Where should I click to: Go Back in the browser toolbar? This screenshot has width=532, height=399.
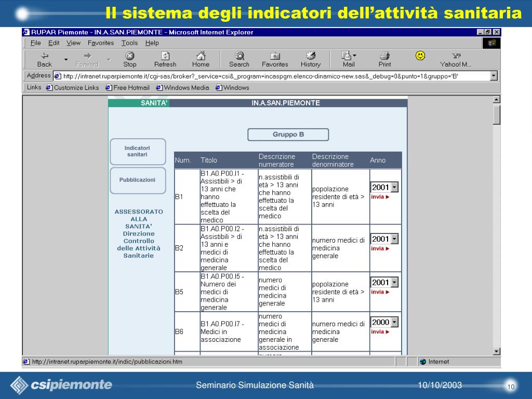tap(45, 59)
